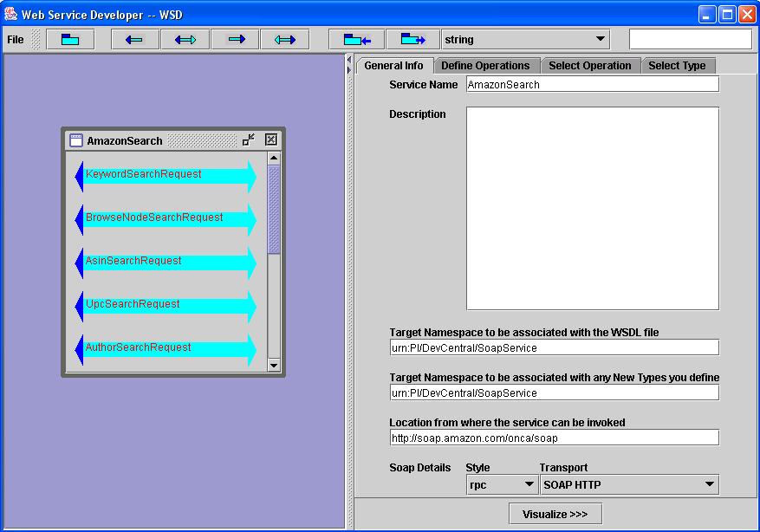The width and height of the screenshot is (760, 532).
Task: Click the dark blue double-headed arrow button
Action: point(185,40)
